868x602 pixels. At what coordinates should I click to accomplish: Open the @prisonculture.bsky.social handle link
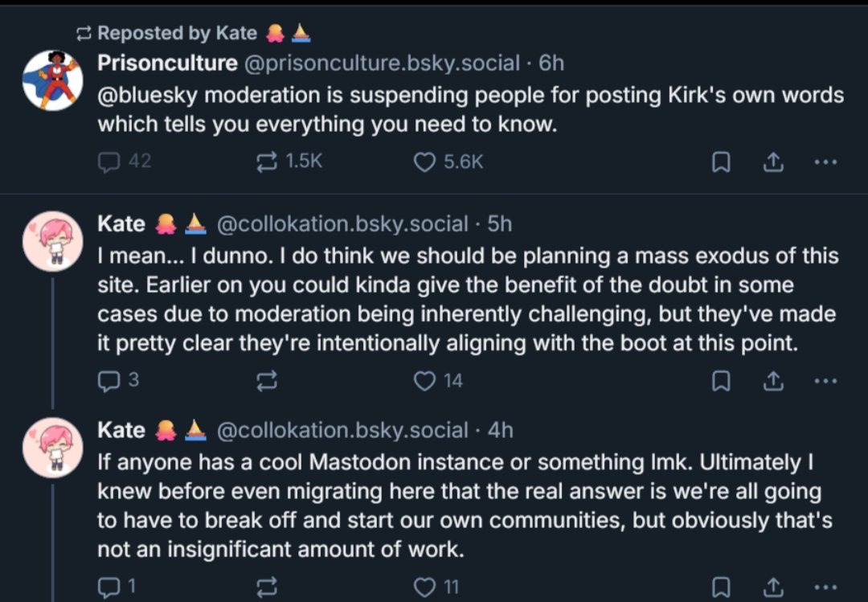pos(380,63)
